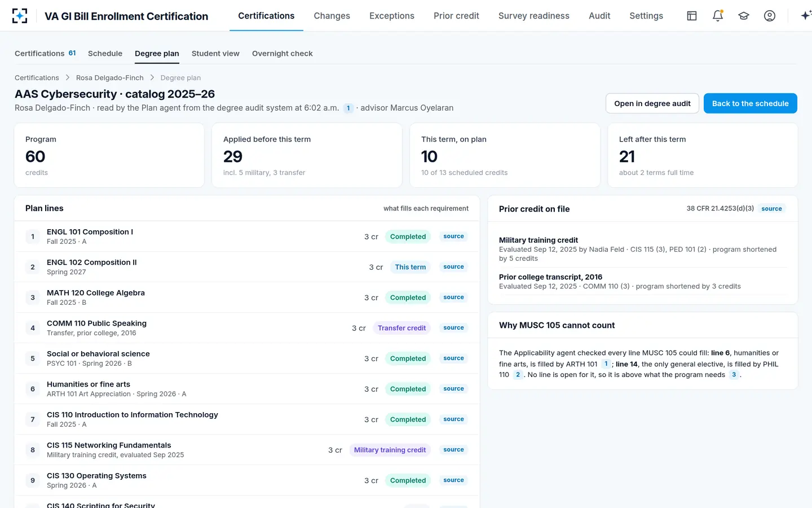
Task: Open the Overnight check sub-tab
Action: pos(283,54)
